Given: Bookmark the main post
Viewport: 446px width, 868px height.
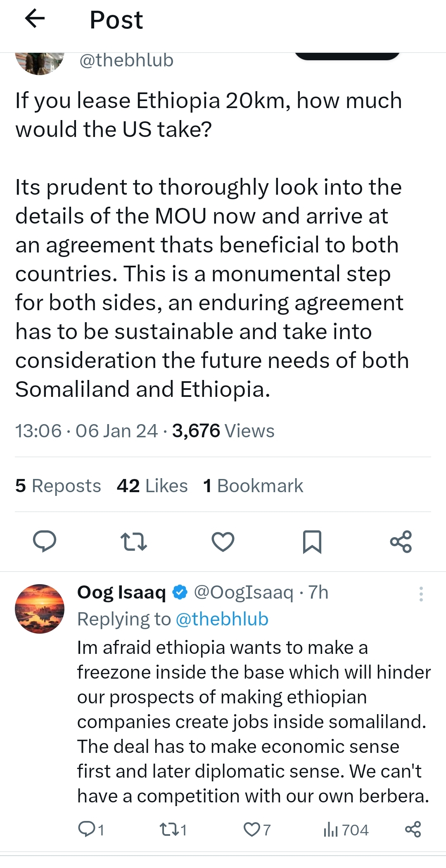Looking at the screenshot, I should coord(312,541).
